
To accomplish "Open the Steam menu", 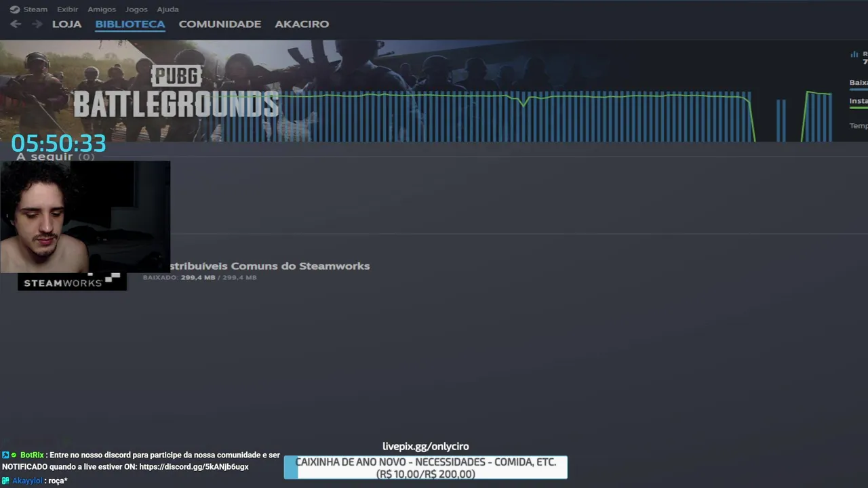I will tap(35, 9).
